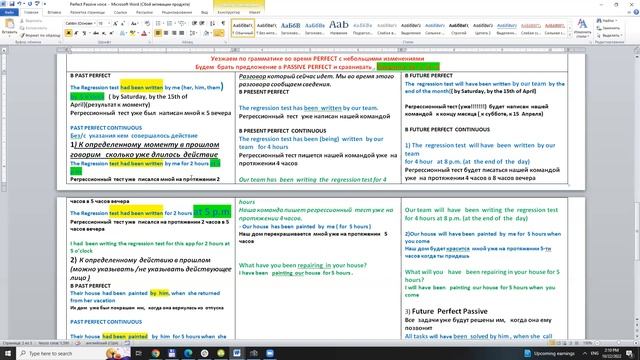The width and height of the screenshot is (640, 360).
Task: Click the Word icon on taskbar
Action: pos(237,353)
